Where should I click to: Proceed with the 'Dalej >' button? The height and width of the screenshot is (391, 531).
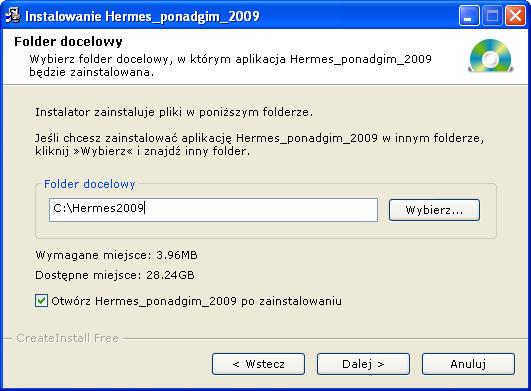coord(363,364)
